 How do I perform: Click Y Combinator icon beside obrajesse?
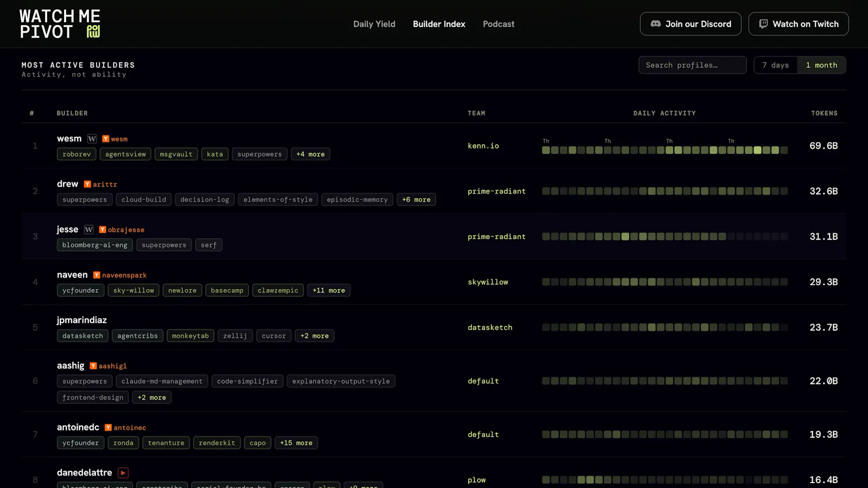(x=103, y=230)
